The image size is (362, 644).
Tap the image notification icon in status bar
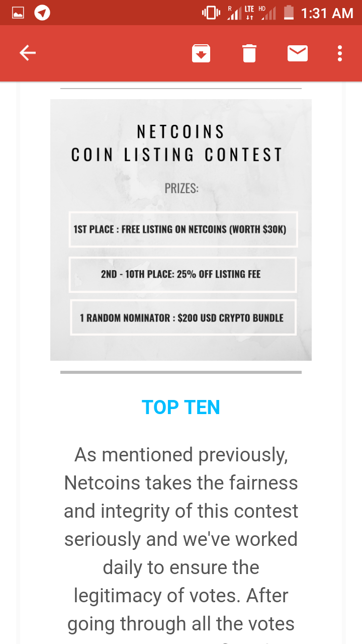tap(18, 13)
